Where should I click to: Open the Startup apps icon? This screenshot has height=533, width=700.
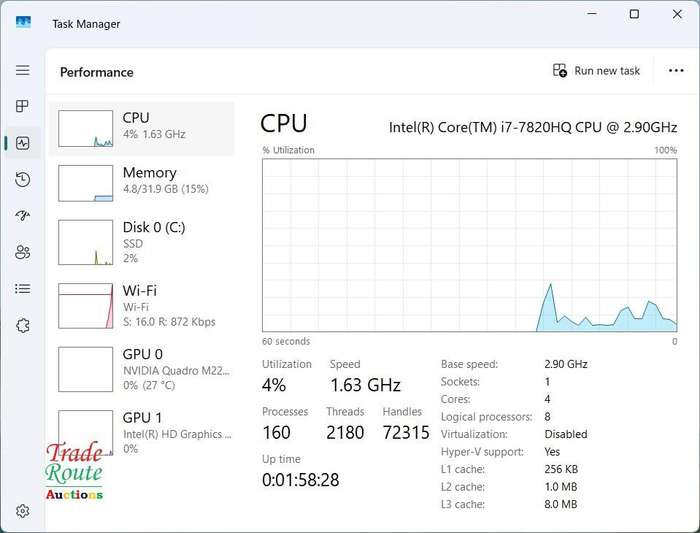[x=23, y=216]
